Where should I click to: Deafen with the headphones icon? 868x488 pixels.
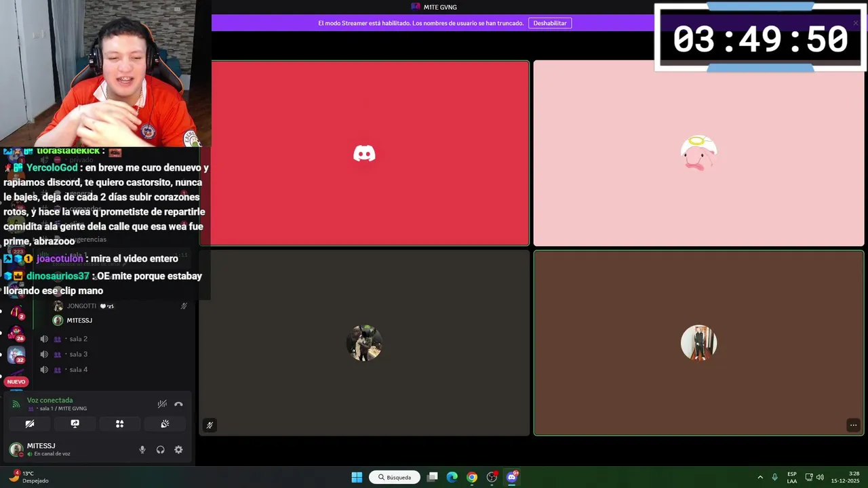coord(160,449)
